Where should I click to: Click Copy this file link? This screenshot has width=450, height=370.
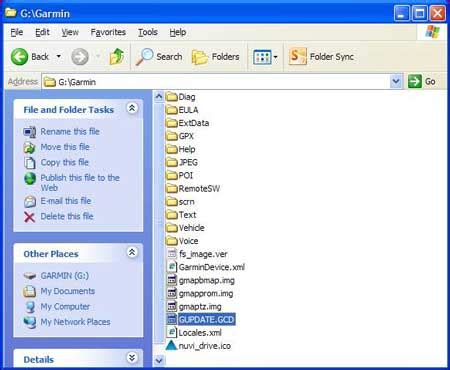tap(65, 162)
